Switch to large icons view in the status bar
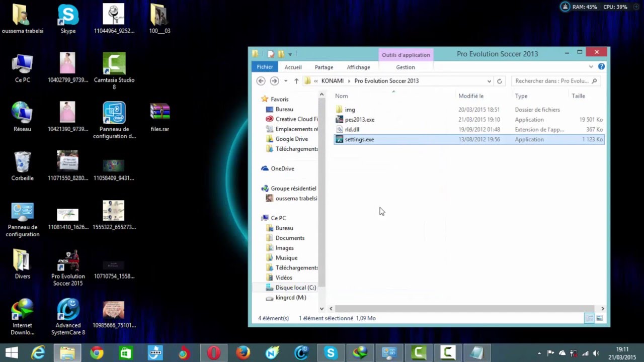This screenshot has width=644, height=362. [599, 318]
